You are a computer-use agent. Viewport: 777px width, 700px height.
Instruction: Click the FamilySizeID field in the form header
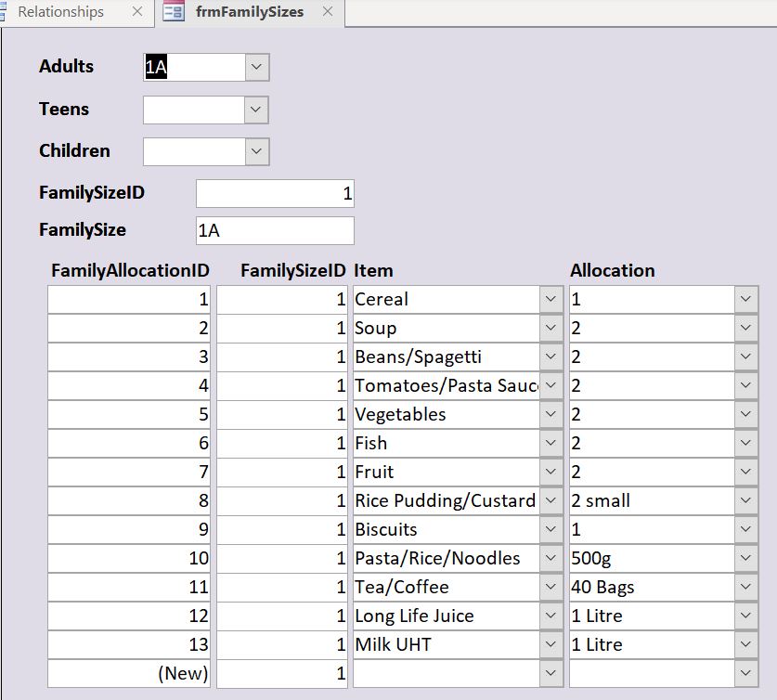click(x=275, y=194)
